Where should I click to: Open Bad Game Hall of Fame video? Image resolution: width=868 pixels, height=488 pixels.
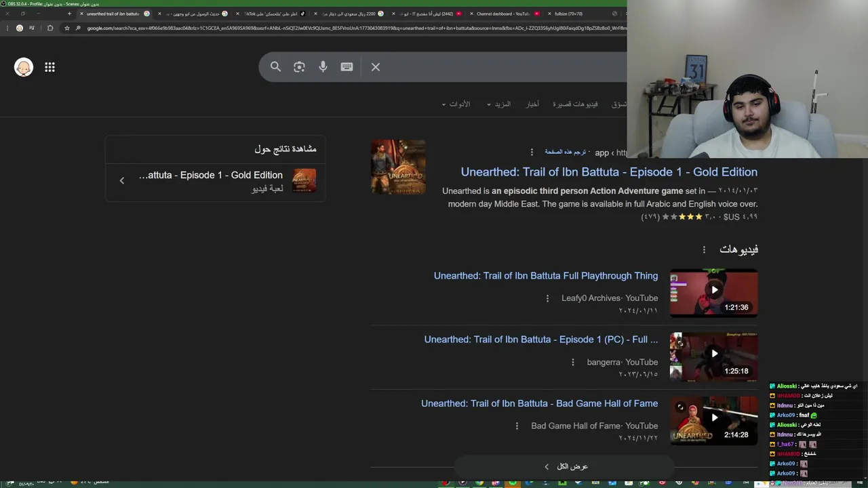(539, 403)
